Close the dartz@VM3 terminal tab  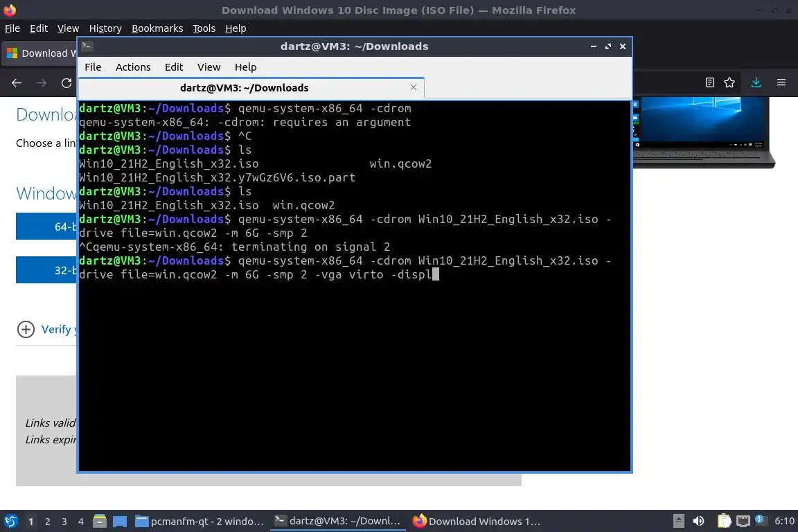414,87
